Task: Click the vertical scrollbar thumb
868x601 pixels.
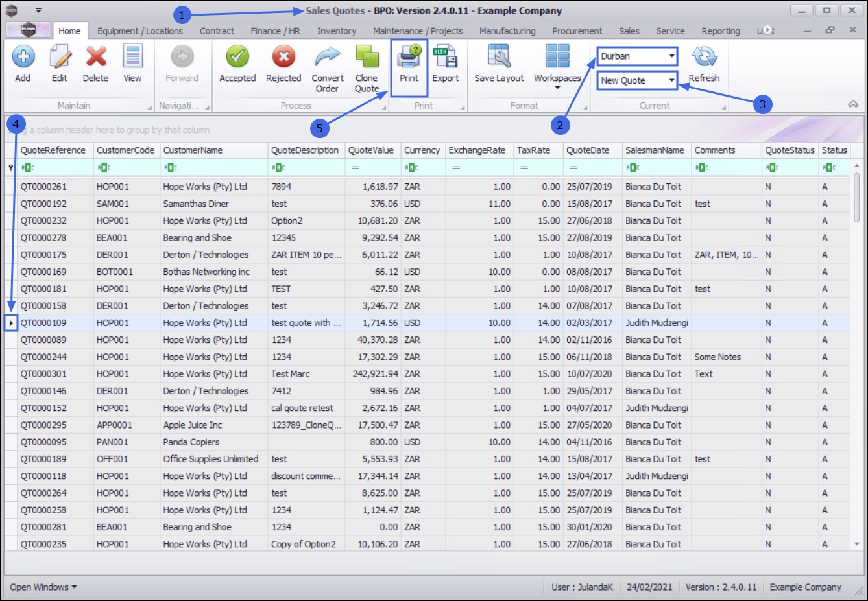Action: click(856, 197)
